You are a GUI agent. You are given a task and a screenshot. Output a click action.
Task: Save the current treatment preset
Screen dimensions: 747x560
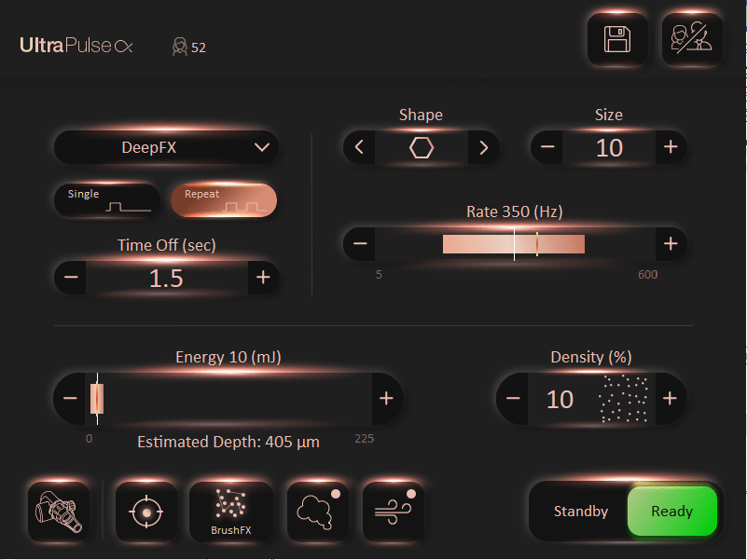coord(616,38)
